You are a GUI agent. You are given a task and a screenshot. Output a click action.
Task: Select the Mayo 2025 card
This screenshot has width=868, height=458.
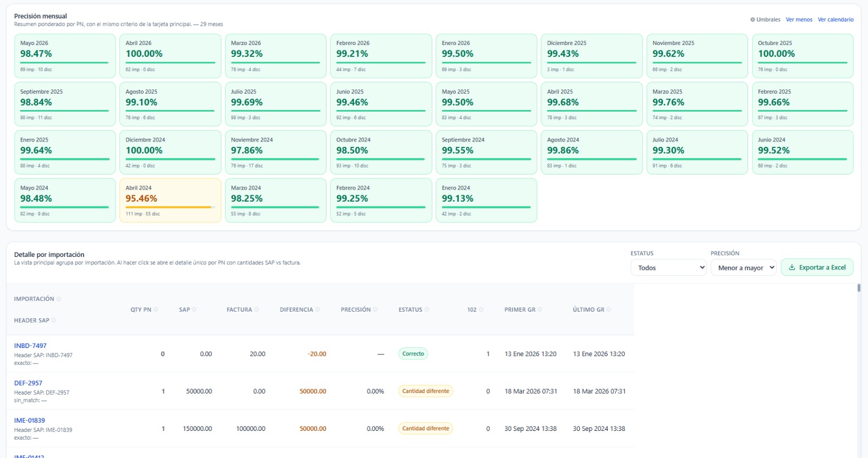coord(487,104)
